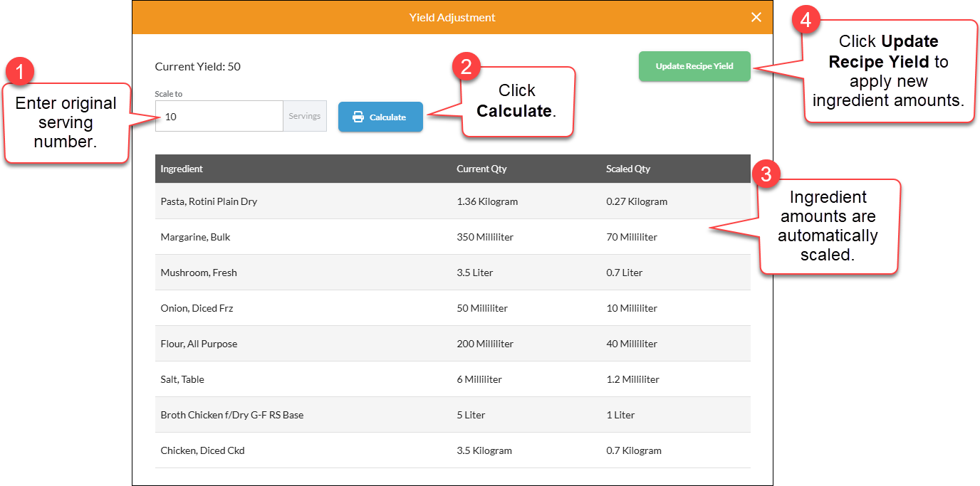Focus the Scale to input field
The image size is (980, 486).
click(219, 116)
